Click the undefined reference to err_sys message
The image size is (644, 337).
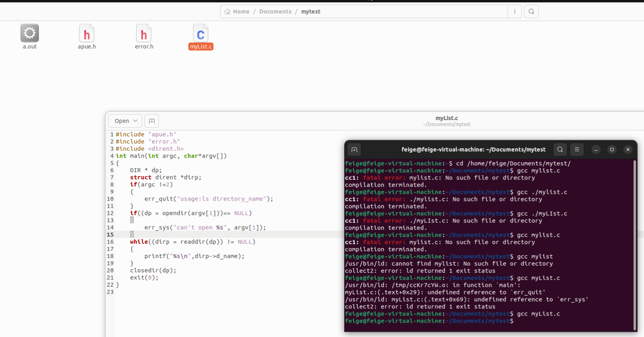click(467, 300)
